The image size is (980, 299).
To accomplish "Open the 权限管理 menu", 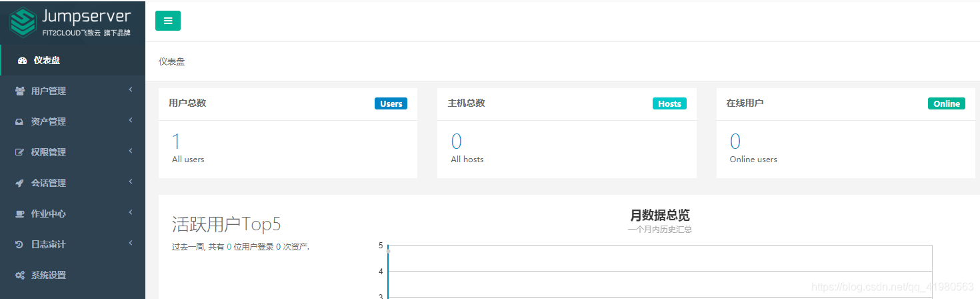I will coord(73,152).
